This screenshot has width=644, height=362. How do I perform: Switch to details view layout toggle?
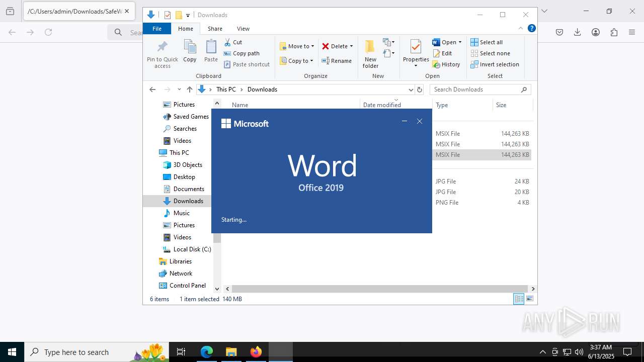[518, 299]
